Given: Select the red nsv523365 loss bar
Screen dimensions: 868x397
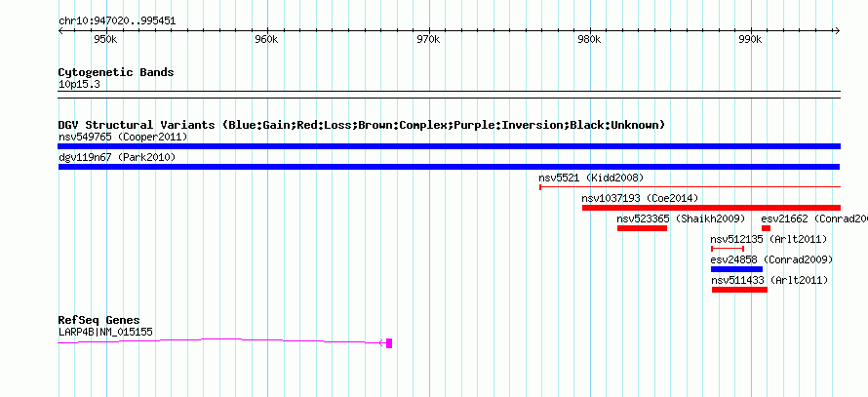Looking at the screenshot, I should pos(642,228).
